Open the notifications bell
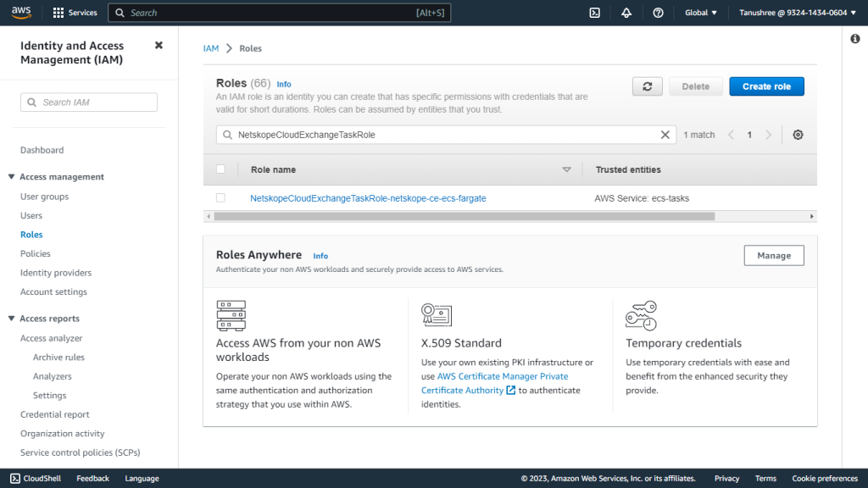 [x=626, y=13]
